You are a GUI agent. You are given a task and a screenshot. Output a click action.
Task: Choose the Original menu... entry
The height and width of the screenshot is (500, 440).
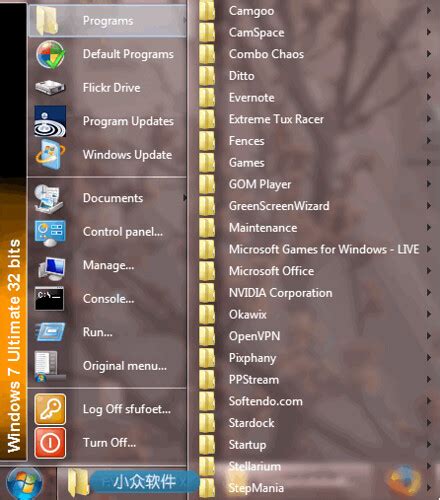click(x=107, y=366)
